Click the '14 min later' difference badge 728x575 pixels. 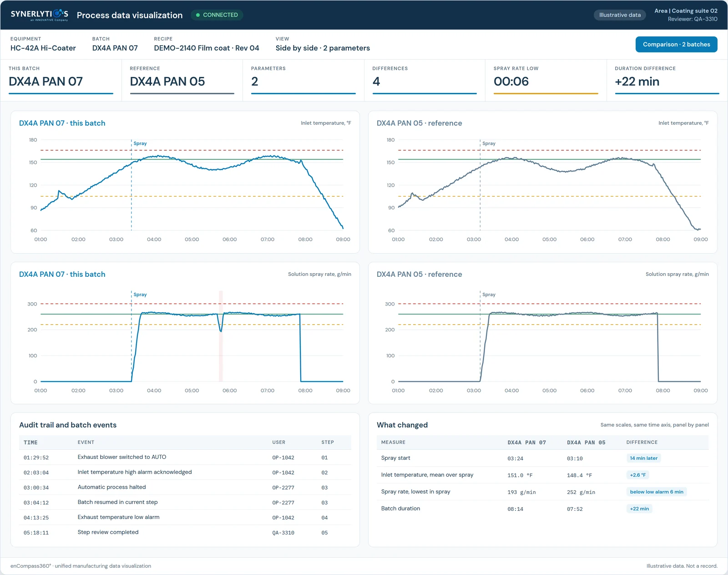643,458
